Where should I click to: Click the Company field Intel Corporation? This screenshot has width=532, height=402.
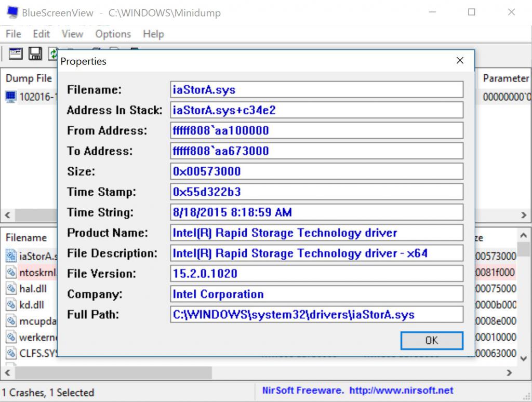pyautogui.click(x=316, y=294)
